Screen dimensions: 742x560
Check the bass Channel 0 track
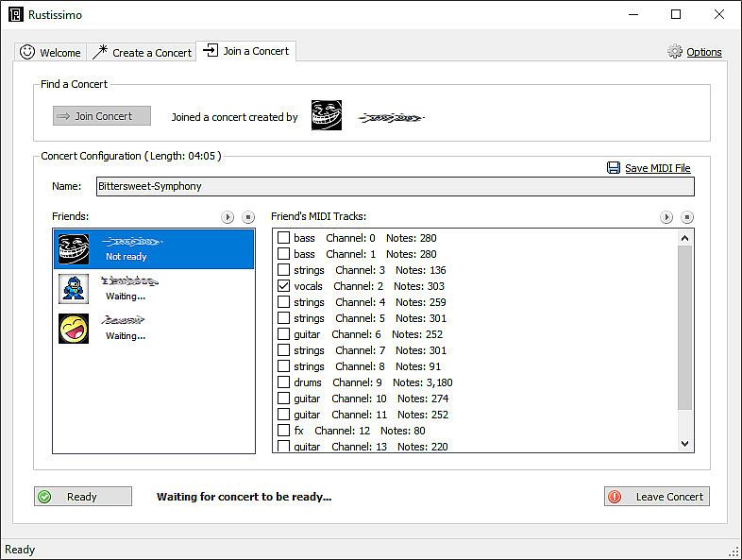coord(284,238)
